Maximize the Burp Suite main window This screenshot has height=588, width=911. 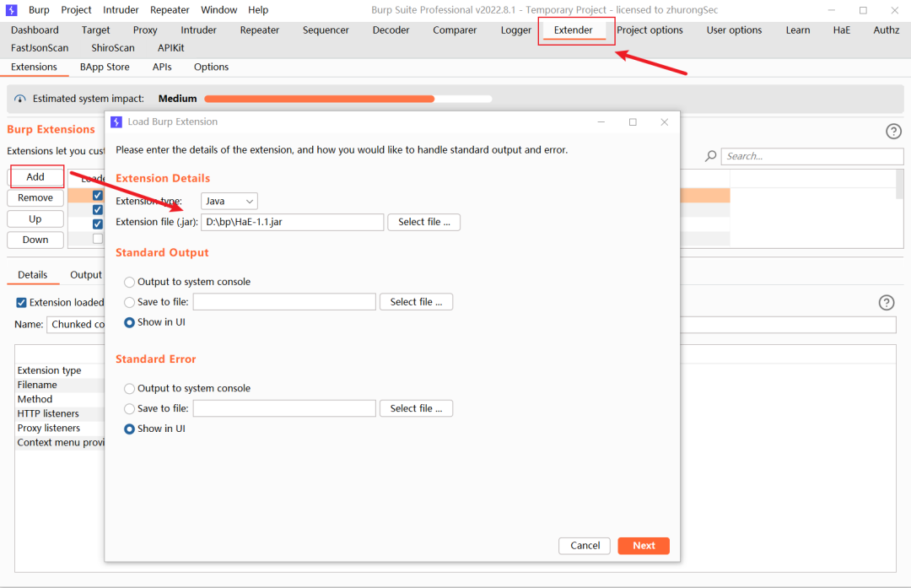(864, 10)
